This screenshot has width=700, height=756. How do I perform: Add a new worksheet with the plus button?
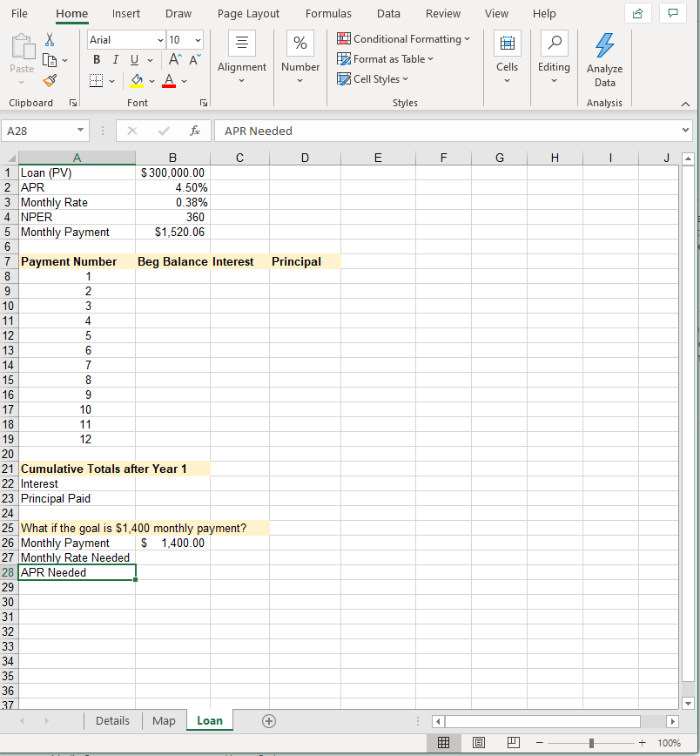[268, 720]
